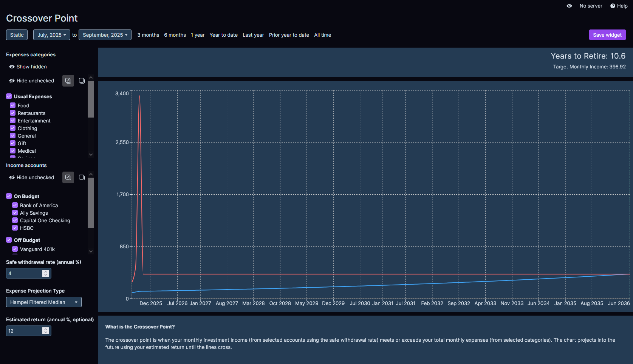Click the Static mode button

(x=17, y=35)
